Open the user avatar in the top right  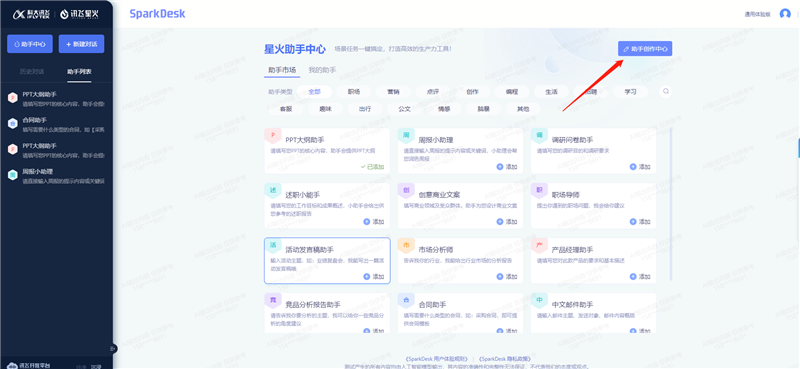click(785, 14)
